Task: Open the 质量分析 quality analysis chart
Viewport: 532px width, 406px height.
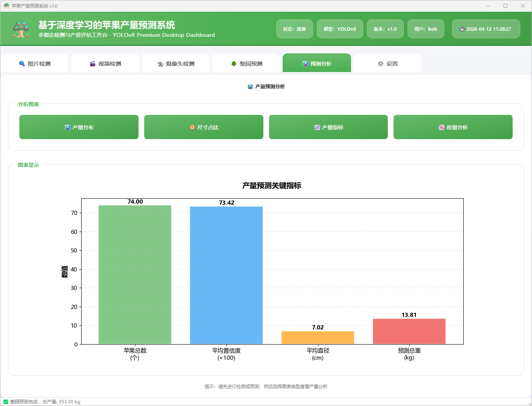Action: coord(453,127)
